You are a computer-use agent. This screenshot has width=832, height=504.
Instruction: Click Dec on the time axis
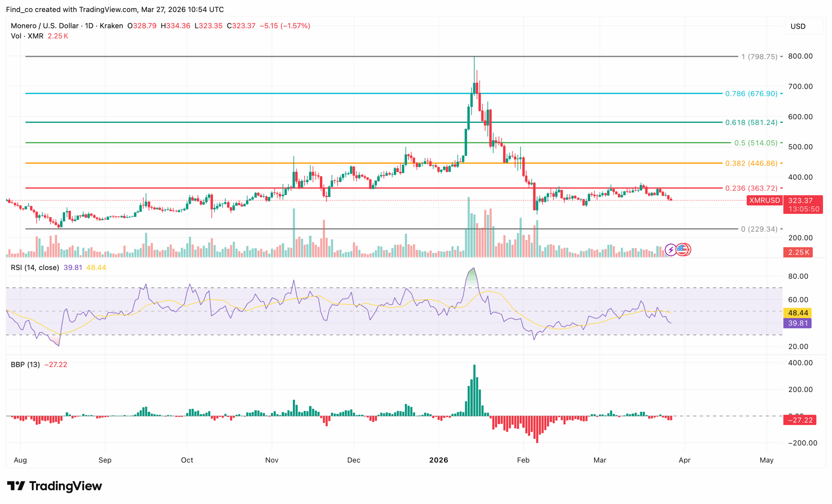(x=354, y=460)
